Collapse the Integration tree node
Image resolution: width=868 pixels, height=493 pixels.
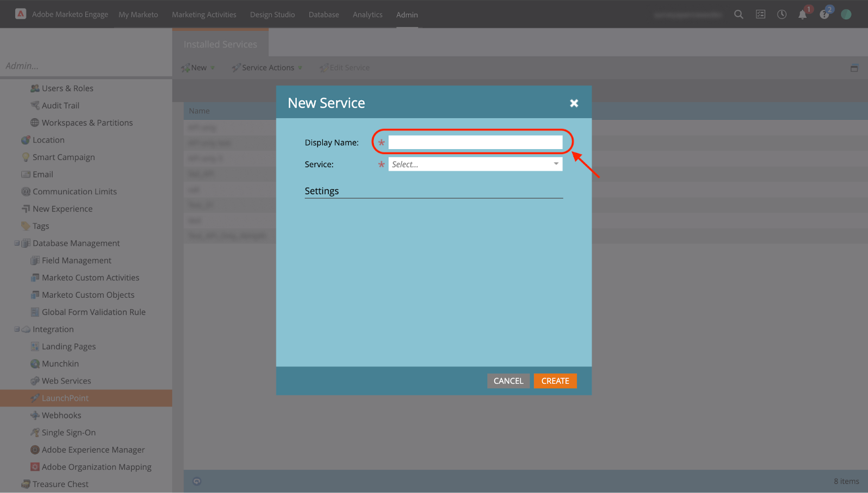point(17,329)
